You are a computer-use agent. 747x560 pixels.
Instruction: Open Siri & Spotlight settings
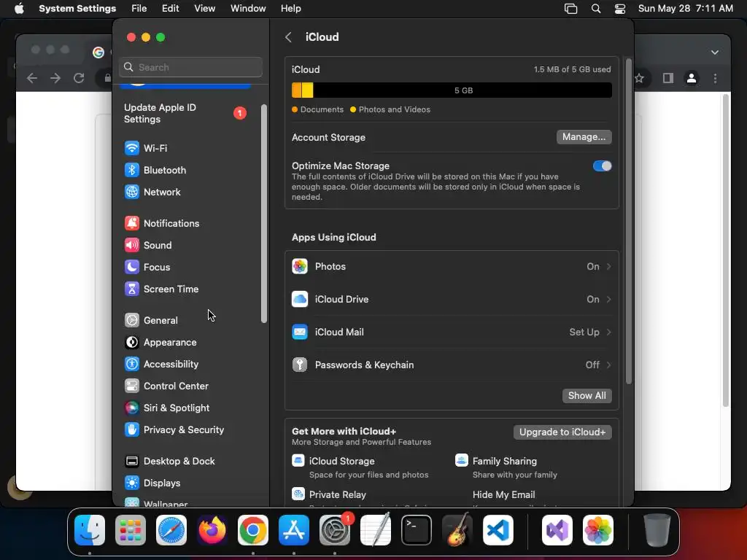point(167,408)
